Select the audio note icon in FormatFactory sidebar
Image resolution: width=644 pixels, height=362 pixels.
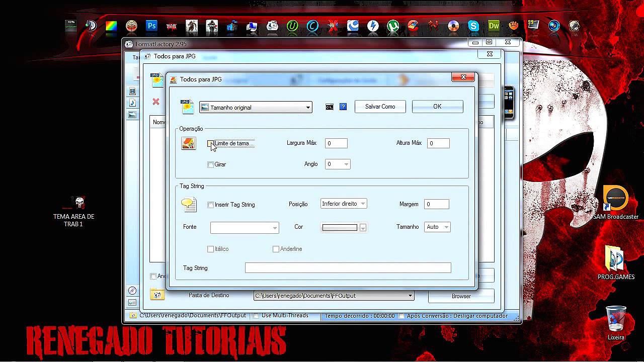pyautogui.click(x=132, y=103)
